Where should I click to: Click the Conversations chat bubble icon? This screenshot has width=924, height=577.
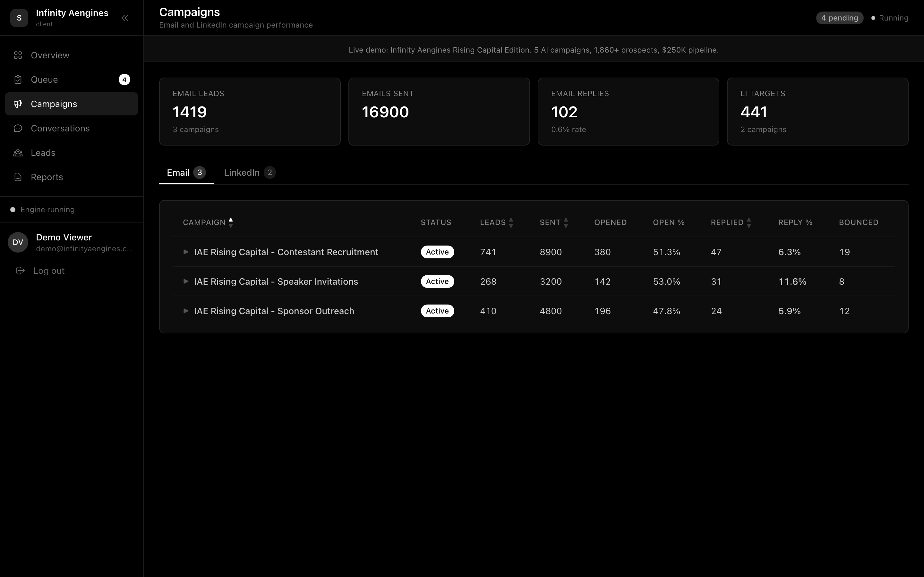[x=18, y=128]
